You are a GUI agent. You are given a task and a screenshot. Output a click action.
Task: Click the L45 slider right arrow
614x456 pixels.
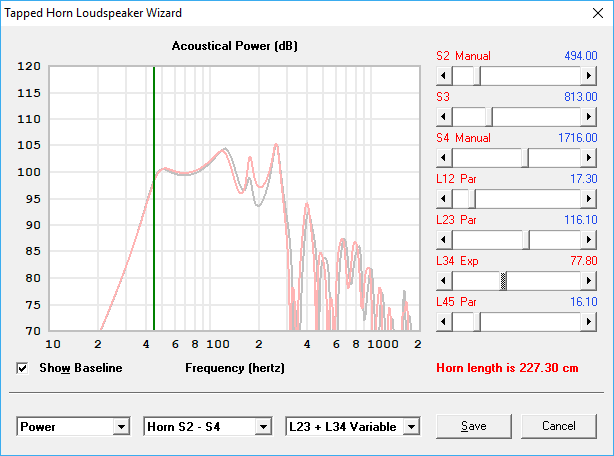(x=589, y=322)
